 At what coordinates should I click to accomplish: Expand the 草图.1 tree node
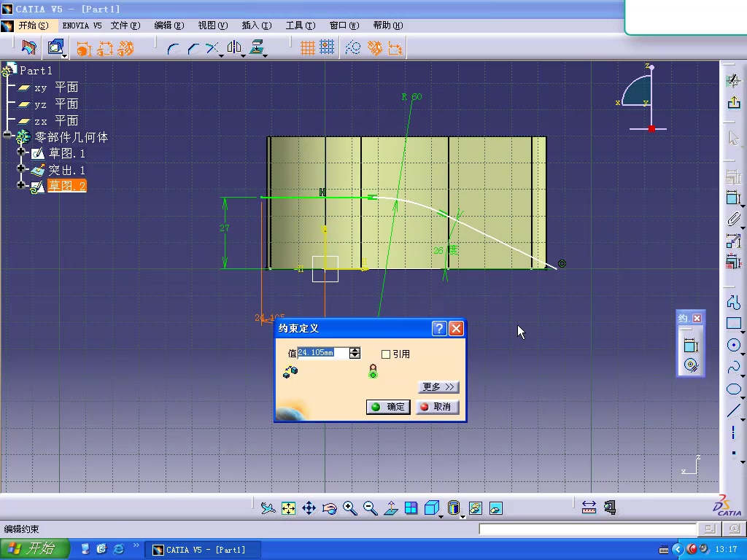(x=20, y=152)
